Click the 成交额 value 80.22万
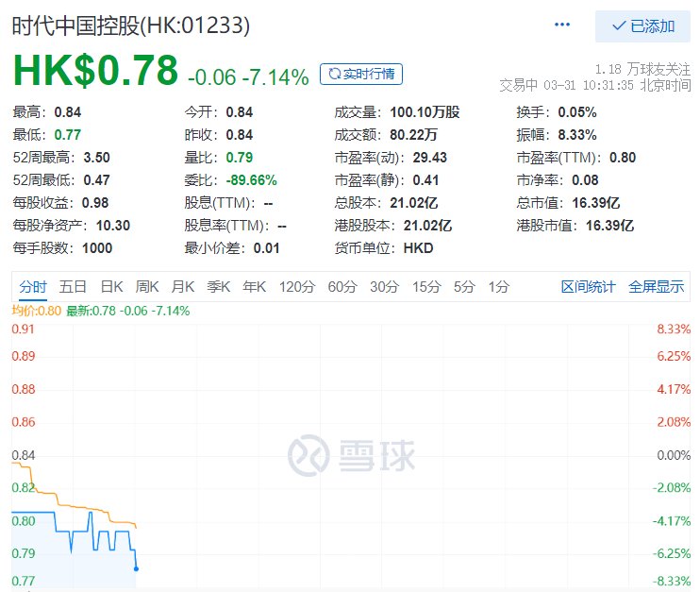Screen dimensions: 700x592 [x=413, y=135]
